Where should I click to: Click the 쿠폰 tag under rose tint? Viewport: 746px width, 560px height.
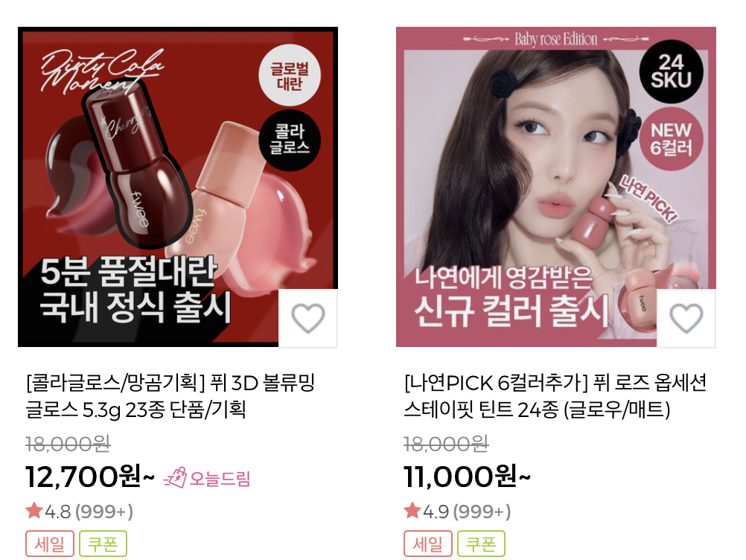[481, 544]
